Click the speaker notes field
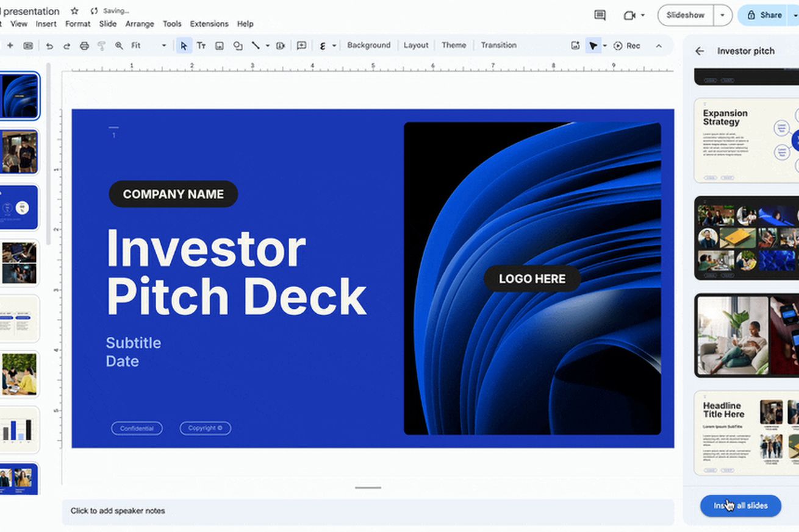The image size is (799, 532). (x=368, y=511)
